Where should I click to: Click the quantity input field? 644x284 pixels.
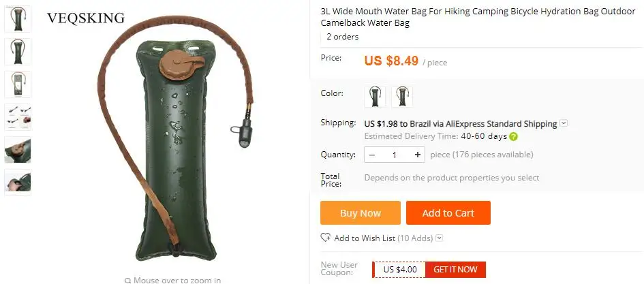(395, 155)
